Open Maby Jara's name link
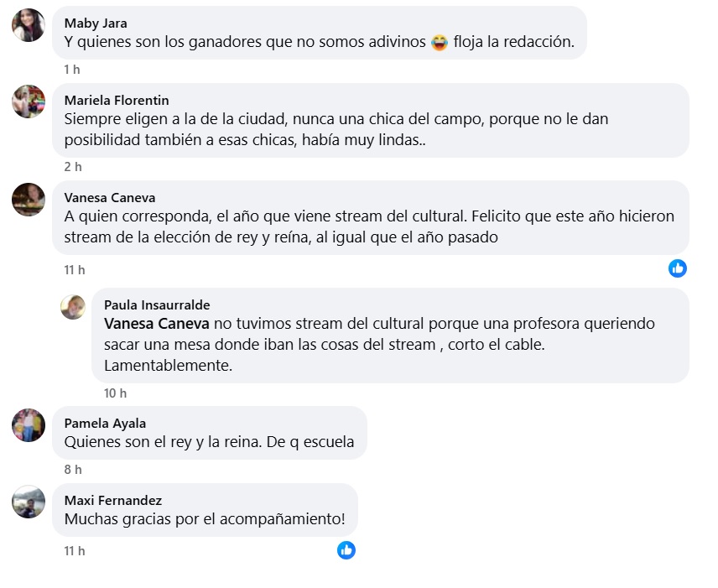The height and width of the screenshot is (588, 718). (96, 23)
